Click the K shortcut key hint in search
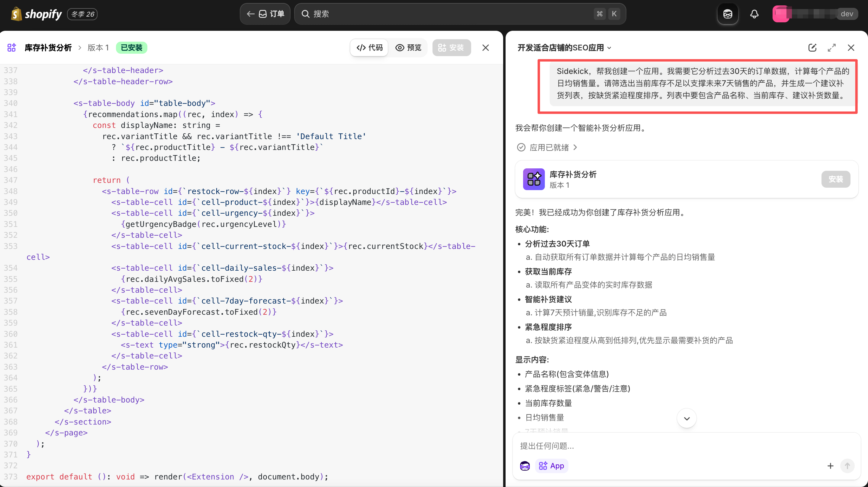868x487 pixels. click(x=614, y=14)
